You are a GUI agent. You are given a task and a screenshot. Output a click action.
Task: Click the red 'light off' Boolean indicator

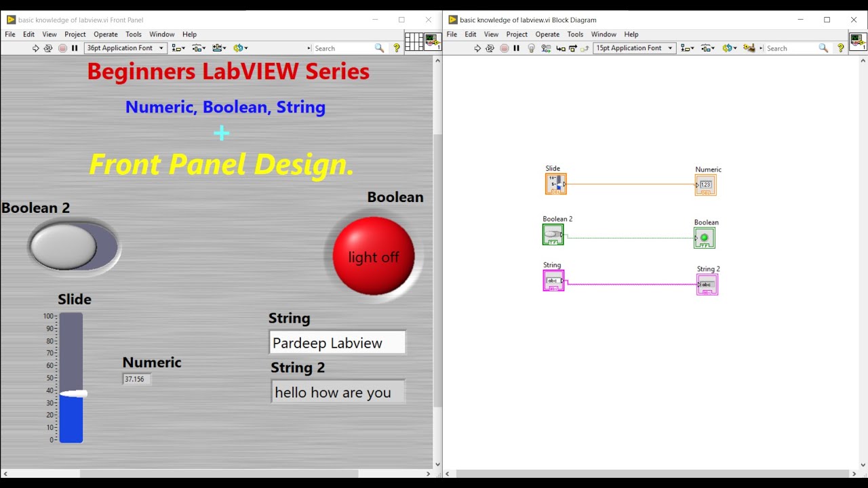374,256
